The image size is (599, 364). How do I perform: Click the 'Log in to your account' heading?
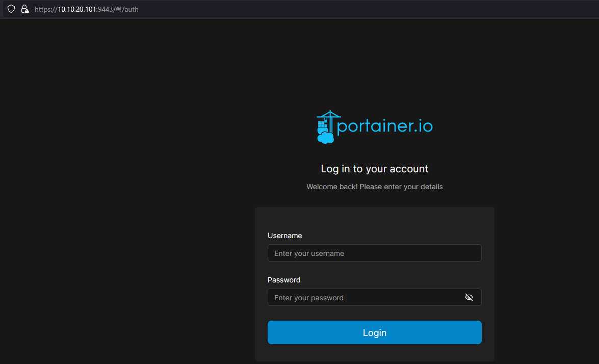pos(374,169)
